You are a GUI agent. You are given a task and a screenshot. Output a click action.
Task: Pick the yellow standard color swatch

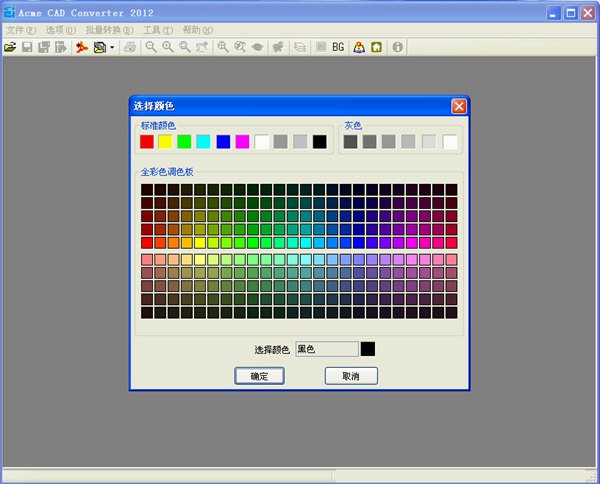(x=166, y=142)
